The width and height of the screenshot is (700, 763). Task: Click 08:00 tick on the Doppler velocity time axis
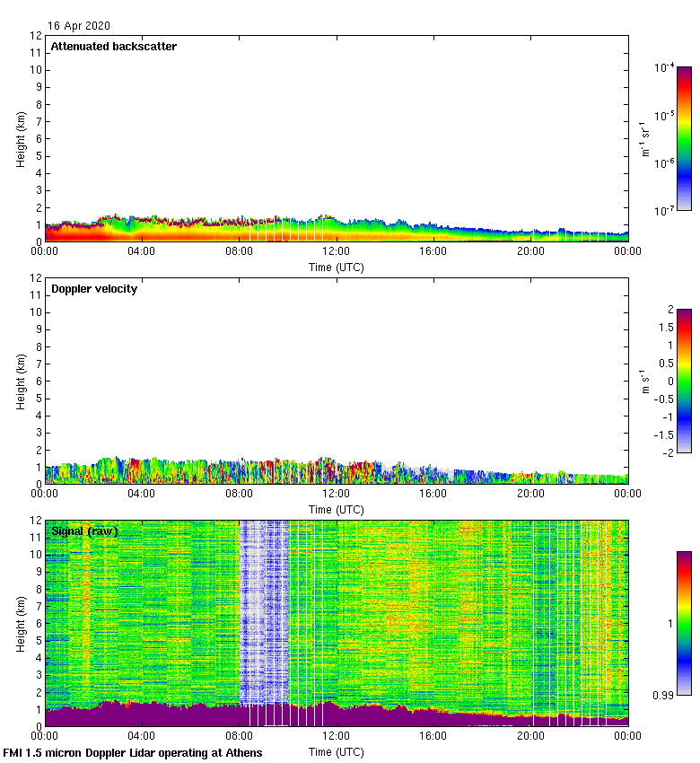(239, 495)
